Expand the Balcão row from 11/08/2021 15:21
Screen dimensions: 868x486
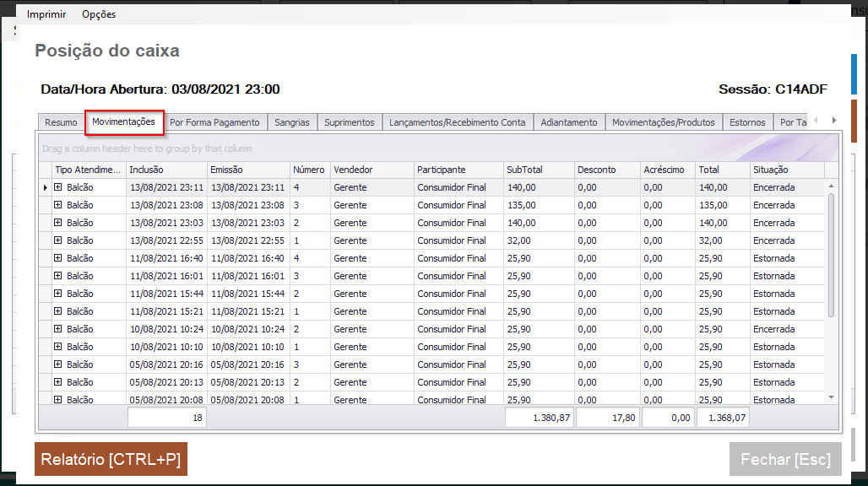point(58,311)
